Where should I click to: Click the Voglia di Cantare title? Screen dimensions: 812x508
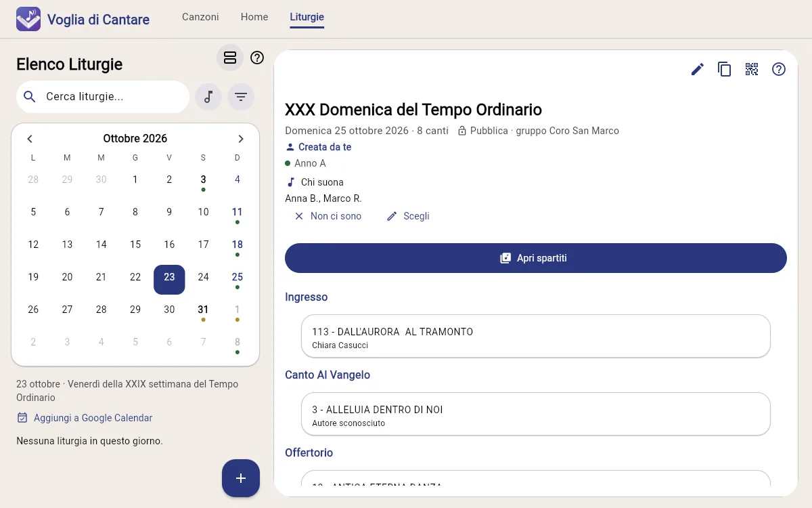(98, 20)
